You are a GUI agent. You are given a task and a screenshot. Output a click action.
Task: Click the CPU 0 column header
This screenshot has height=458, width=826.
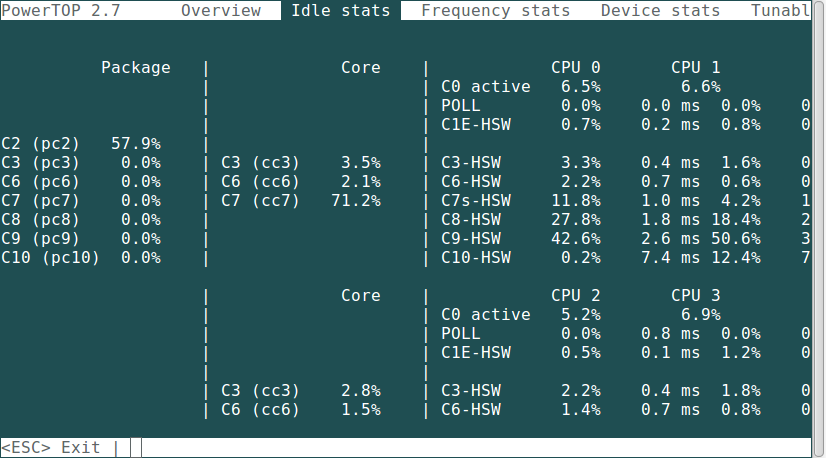576,68
